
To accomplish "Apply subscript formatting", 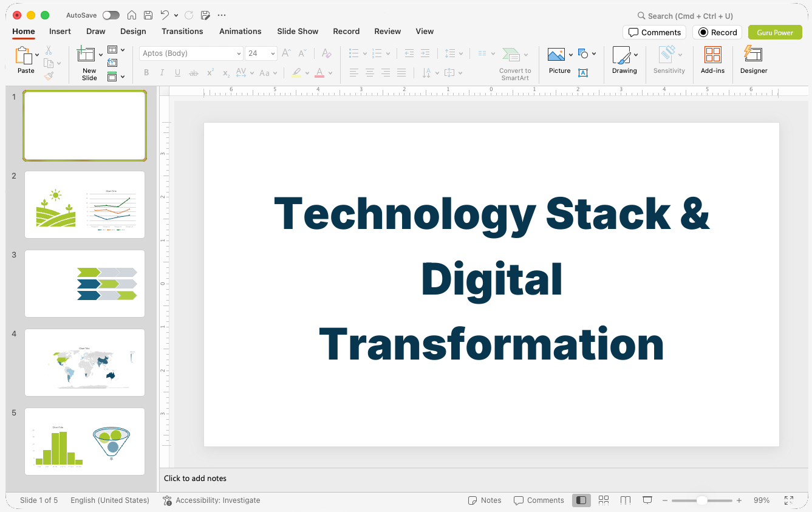I will [226, 73].
